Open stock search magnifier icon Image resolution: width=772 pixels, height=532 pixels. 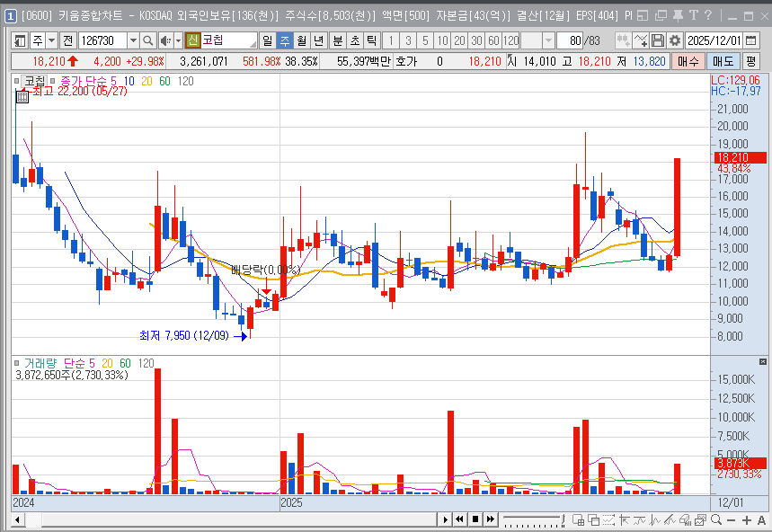pyautogui.click(x=147, y=40)
